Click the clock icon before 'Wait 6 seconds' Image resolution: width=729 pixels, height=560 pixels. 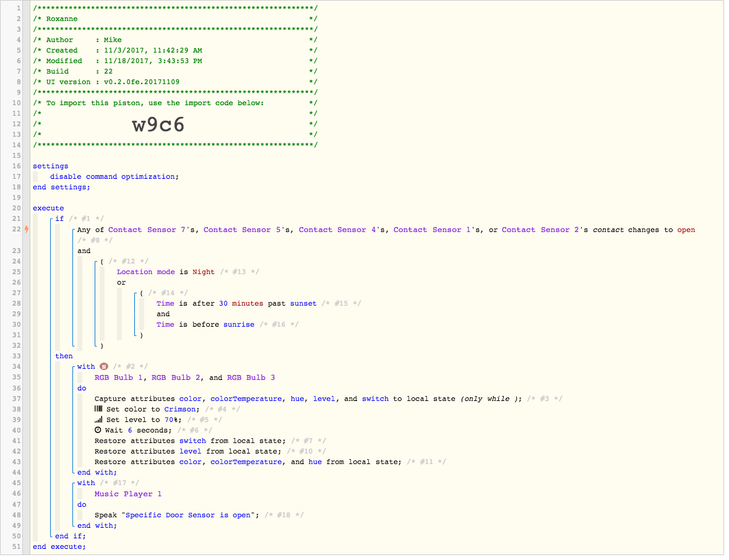click(x=98, y=430)
